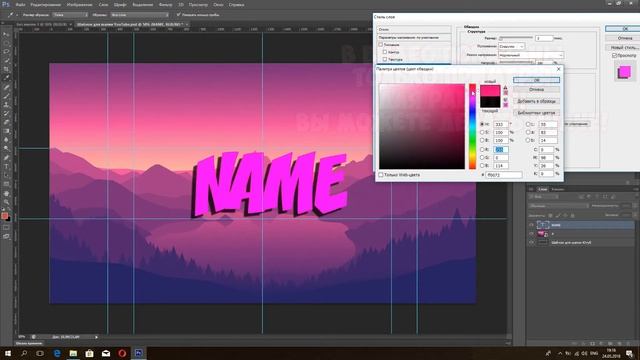Select the R red radio button
The height and width of the screenshot is (360, 640).
pyautogui.click(x=482, y=150)
